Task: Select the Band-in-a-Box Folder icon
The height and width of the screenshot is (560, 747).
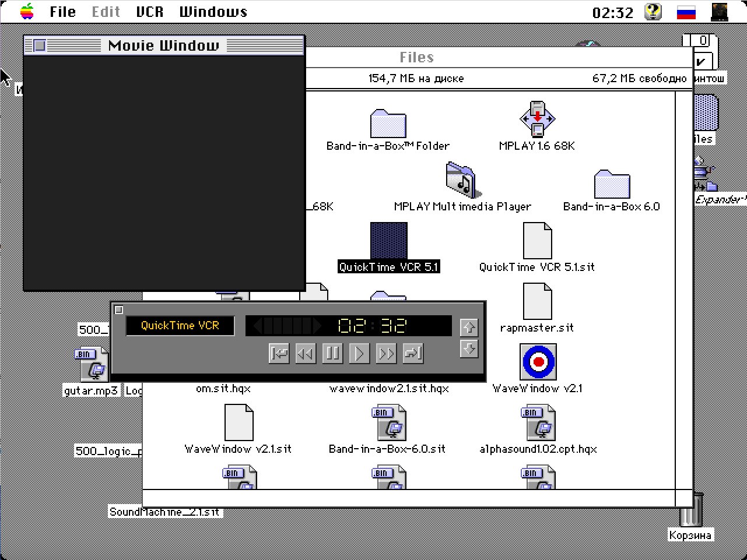Action: [388, 123]
